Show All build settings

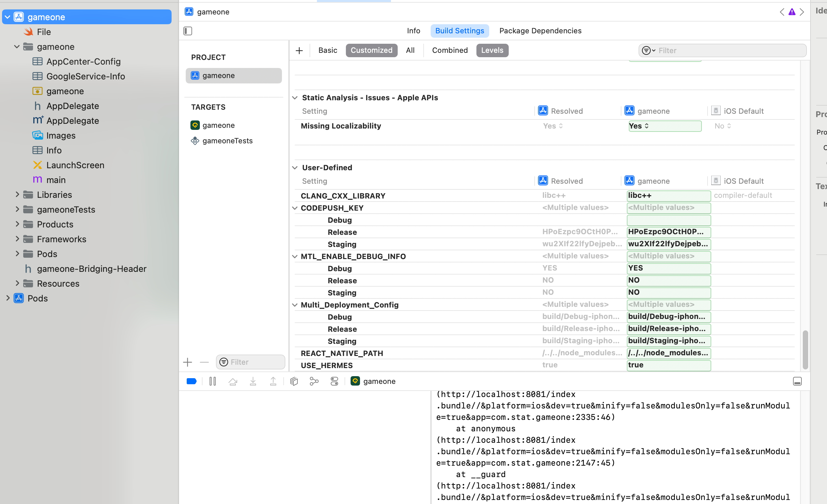point(410,50)
